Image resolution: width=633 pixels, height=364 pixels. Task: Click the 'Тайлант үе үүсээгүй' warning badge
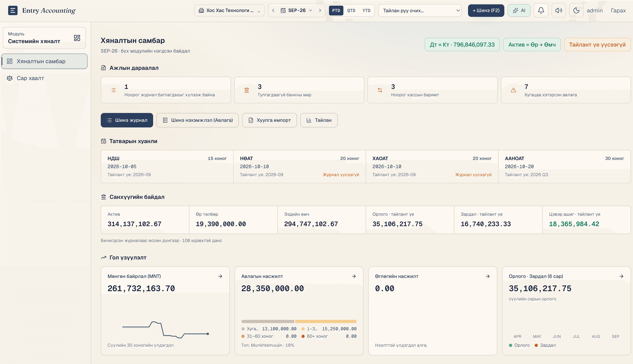[x=597, y=45]
